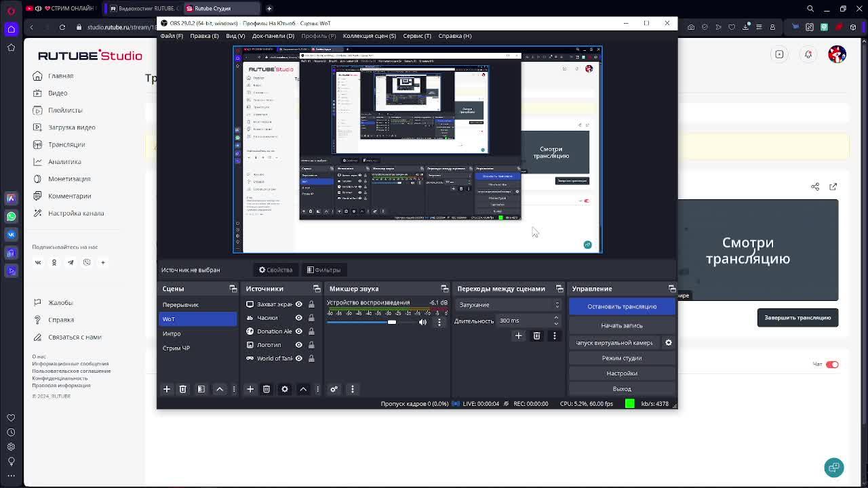Open OBS Настройки button
This screenshot has width=868, height=488.
(x=622, y=373)
